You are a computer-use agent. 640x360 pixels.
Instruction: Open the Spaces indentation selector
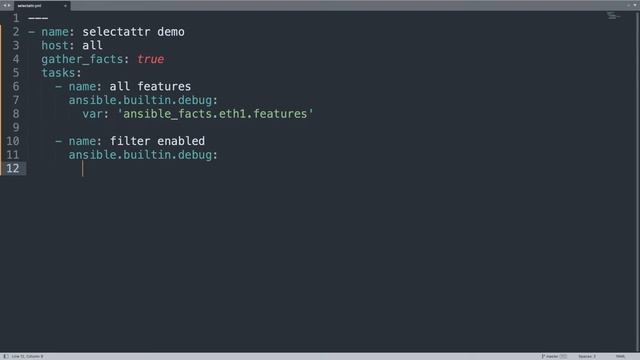coord(587,356)
